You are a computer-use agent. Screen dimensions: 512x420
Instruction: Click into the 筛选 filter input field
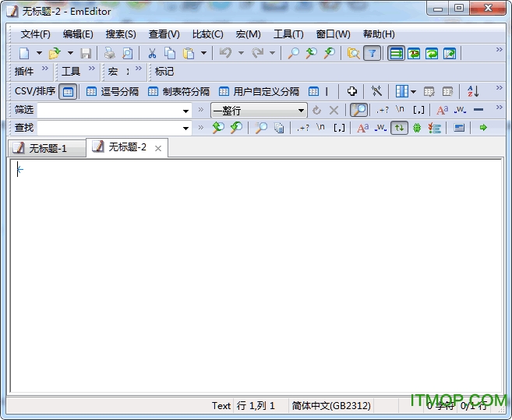110,111
